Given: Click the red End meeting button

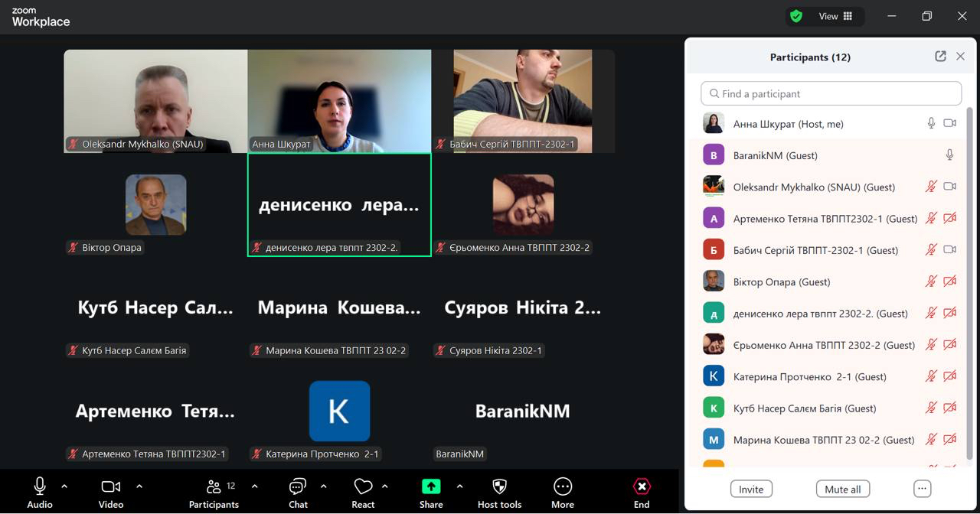Looking at the screenshot, I should pyautogui.click(x=642, y=492).
